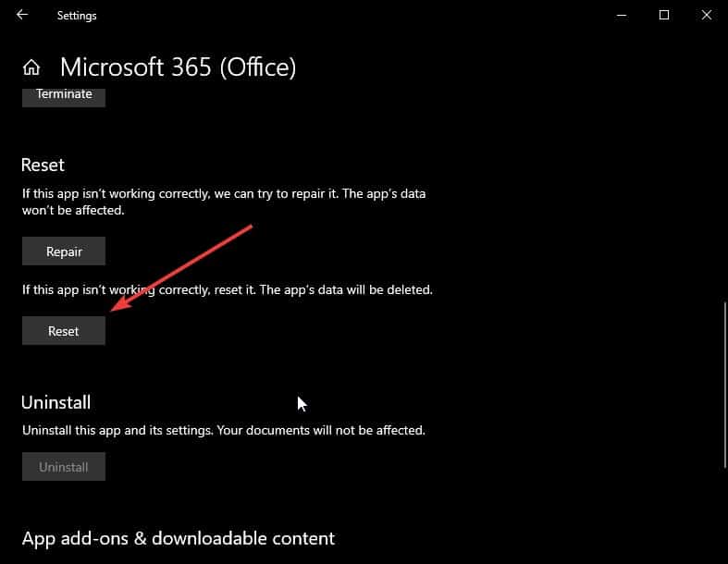Screen dimensions: 728x564
Task: Click 'App add-ons & downloadable content' heading
Action: tap(179, 538)
